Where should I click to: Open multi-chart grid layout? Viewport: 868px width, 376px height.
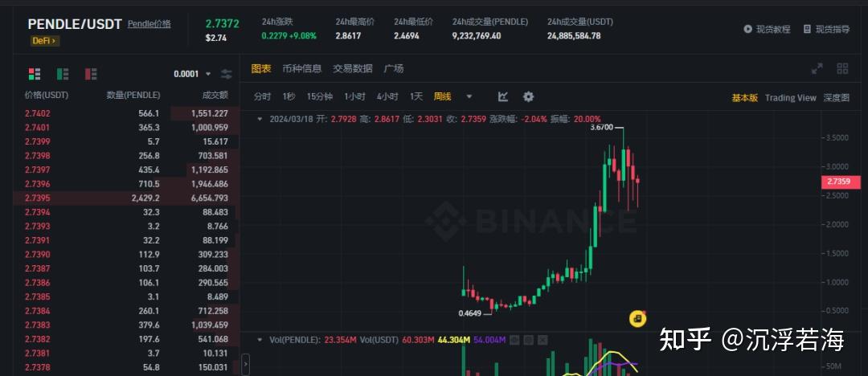coord(842,68)
